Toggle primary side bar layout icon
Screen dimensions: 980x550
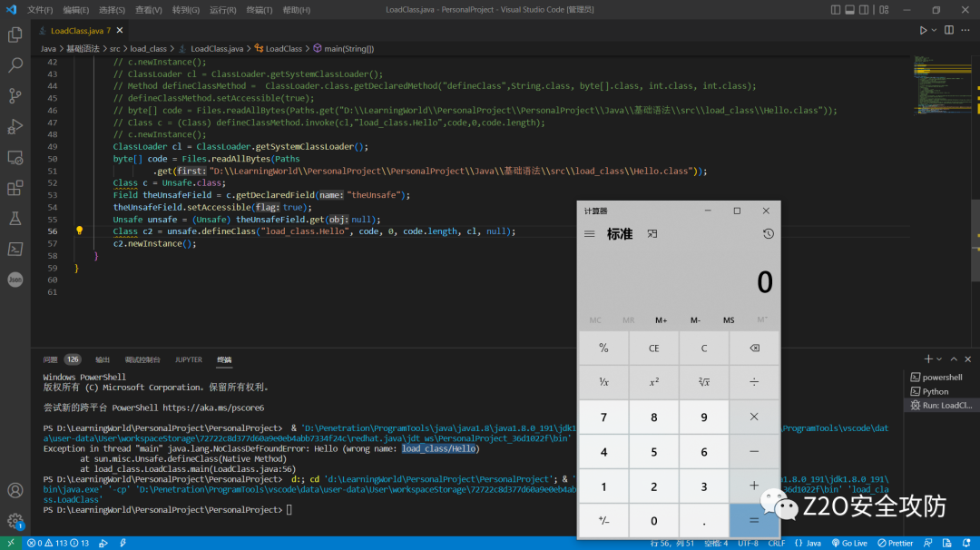coord(836,9)
